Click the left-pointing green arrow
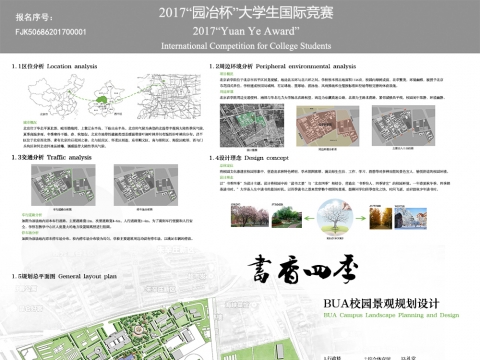This screenshot has width=480, height=360. [x=309, y=219]
